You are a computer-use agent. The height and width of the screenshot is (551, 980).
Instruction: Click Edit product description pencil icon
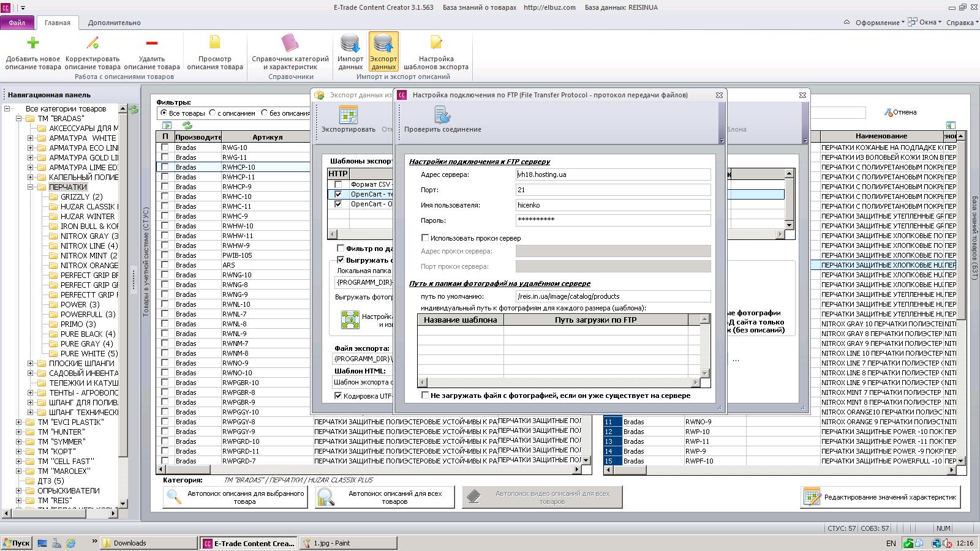pos(92,43)
